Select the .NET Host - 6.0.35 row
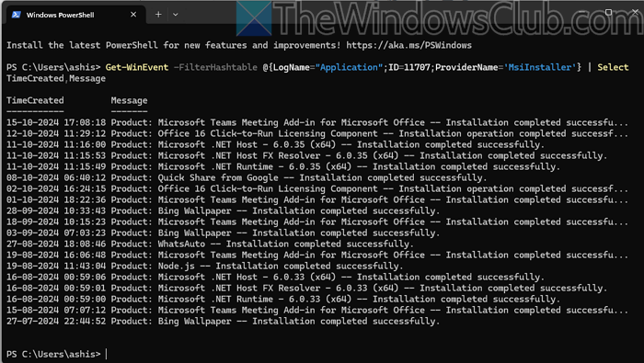Image resolution: width=644 pixels, height=363 pixels. (275, 145)
